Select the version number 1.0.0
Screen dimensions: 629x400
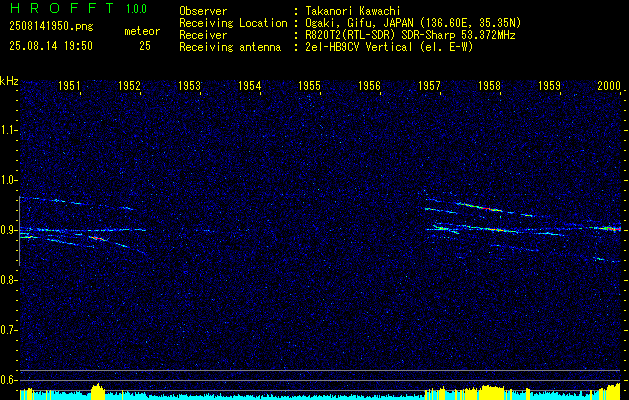coord(136,9)
